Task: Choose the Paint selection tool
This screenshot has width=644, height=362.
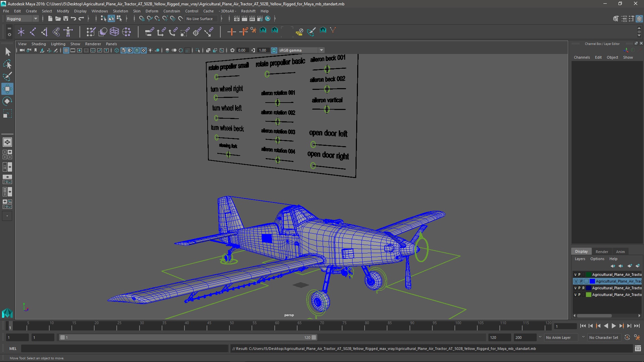Action: tap(7, 76)
